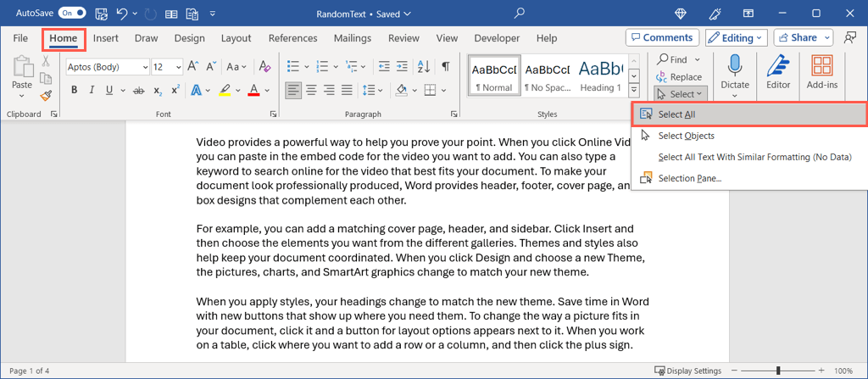Image resolution: width=868 pixels, height=379 pixels.
Task: Toggle show/hide paragraph marks
Action: (446, 66)
